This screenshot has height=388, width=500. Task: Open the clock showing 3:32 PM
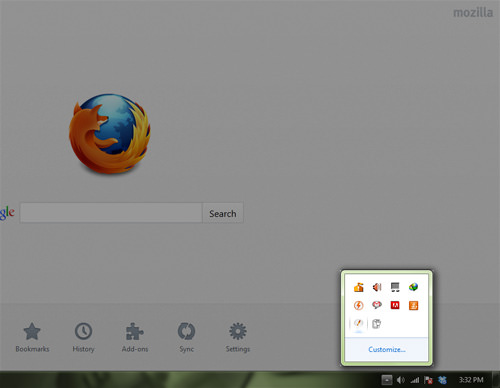click(x=471, y=380)
